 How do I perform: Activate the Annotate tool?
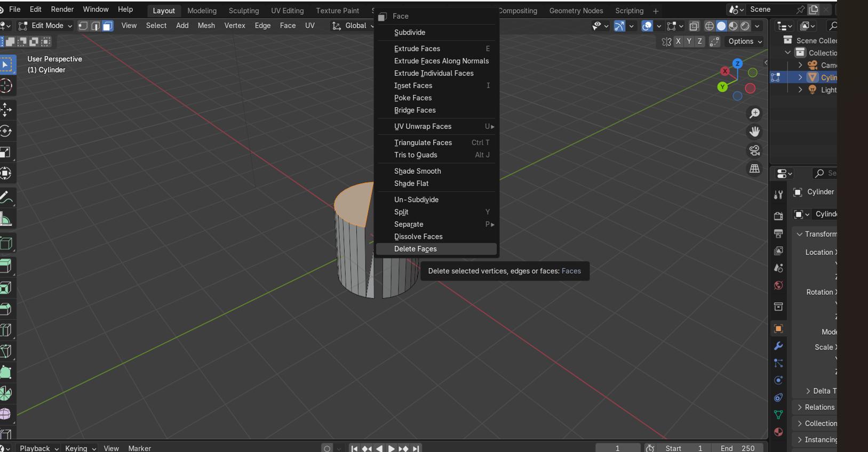pyautogui.click(x=6, y=198)
